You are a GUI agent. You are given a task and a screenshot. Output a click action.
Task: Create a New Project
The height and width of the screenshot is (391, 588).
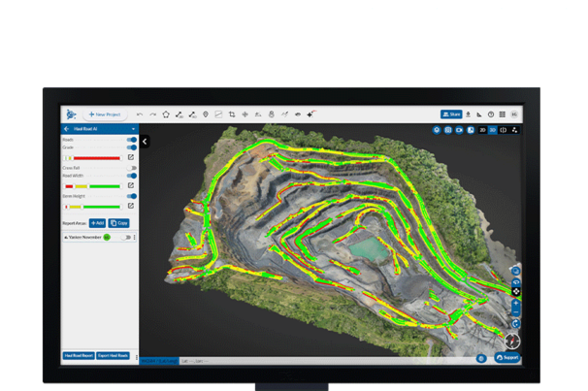coord(105,114)
